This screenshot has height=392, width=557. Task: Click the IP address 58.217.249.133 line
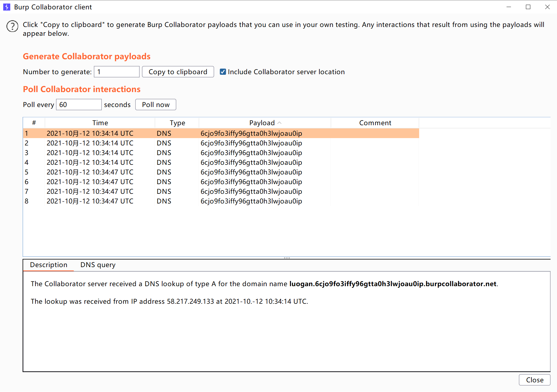pos(170,301)
